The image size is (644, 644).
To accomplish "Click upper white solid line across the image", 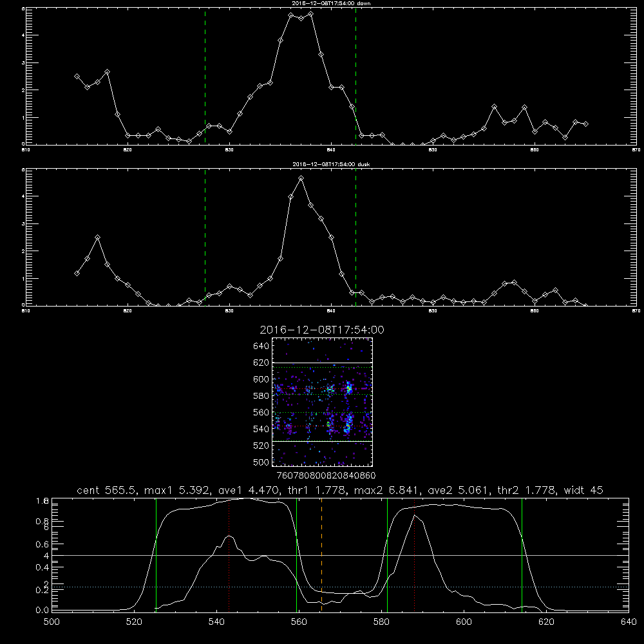I will coord(322,363).
